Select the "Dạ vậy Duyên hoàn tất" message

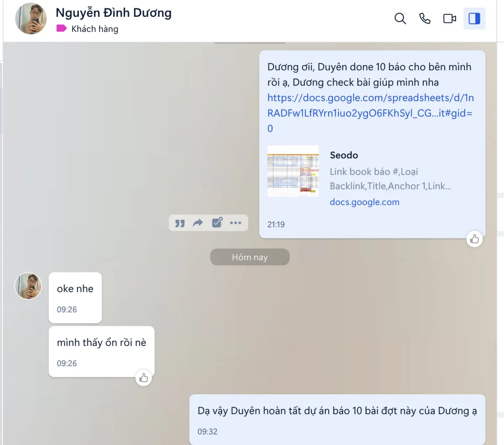(337, 419)
